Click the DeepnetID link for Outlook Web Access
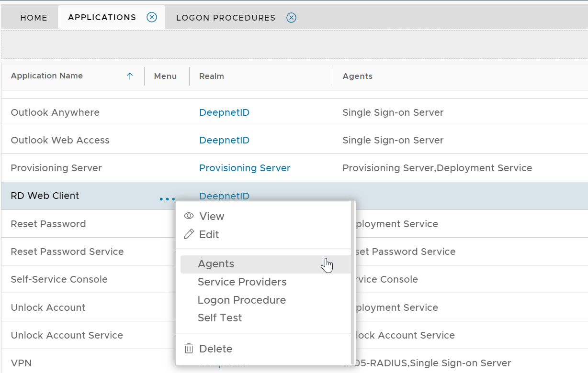The image size is (588, 373). (x=224, y=141)
